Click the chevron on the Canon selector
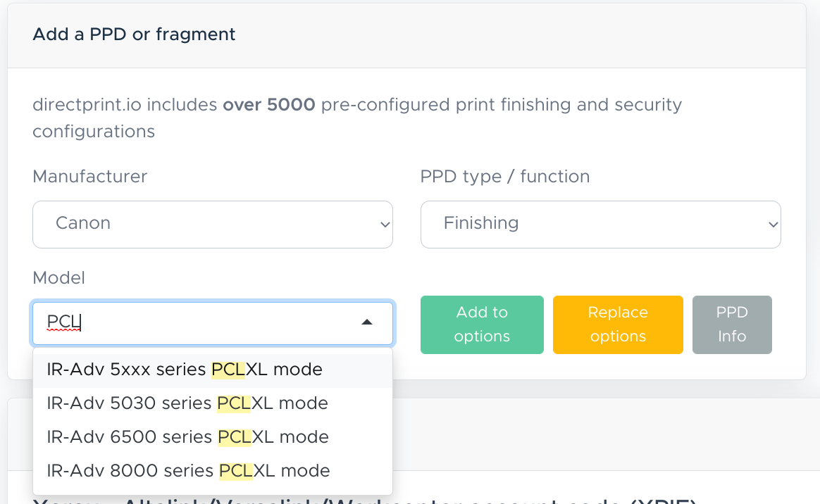The image size is (820, 504). pos(385,224)
